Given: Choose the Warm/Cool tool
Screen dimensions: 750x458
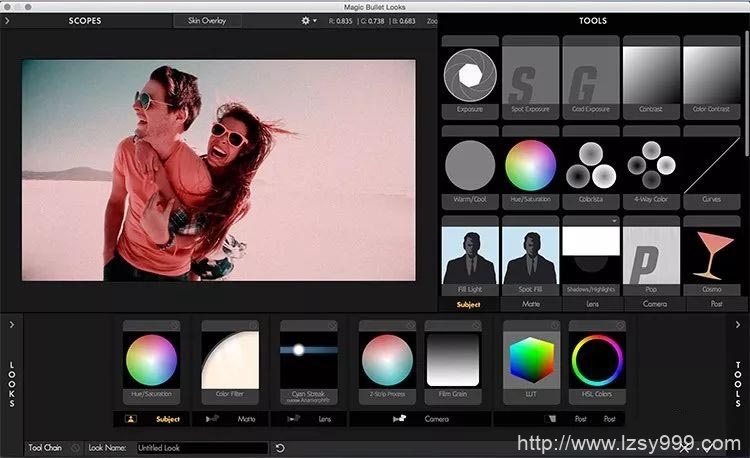Looking at the screenshot, I should pos(470,166).
